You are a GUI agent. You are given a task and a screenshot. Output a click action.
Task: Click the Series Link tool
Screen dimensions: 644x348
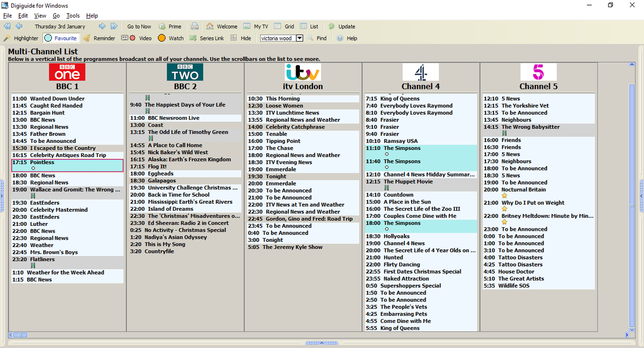pyautogui.click(x=207, y=38)
